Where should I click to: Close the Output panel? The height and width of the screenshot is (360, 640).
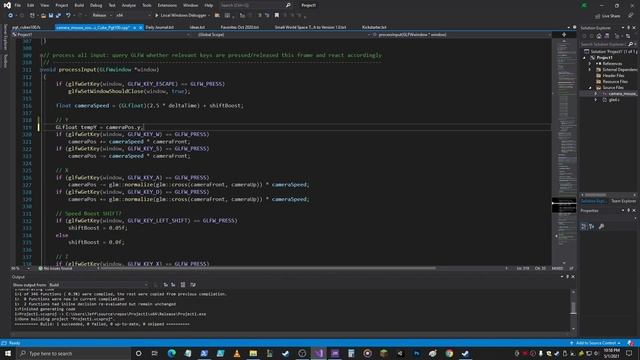(573, 277)
